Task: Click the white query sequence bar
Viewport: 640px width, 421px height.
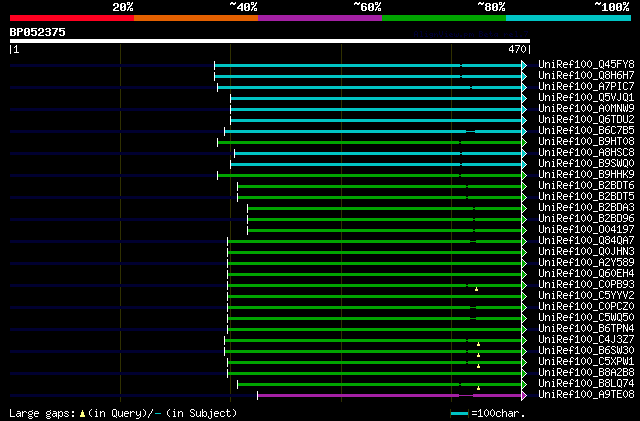Action: (270, 41)
